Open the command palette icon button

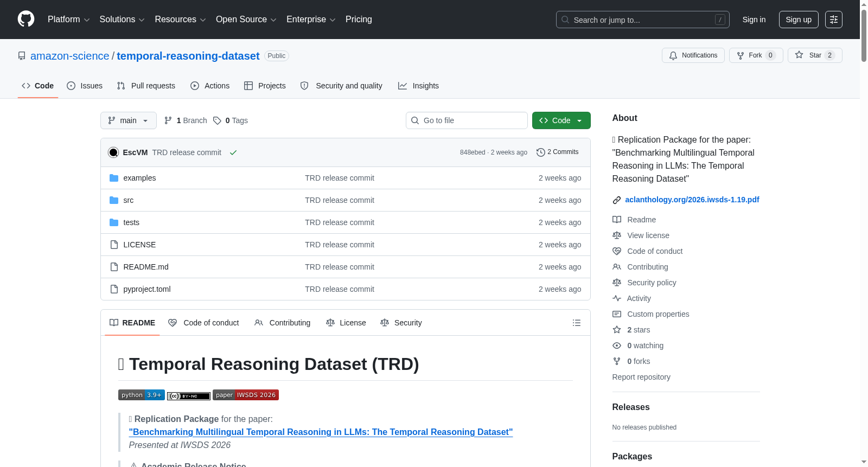coord(833,20)
